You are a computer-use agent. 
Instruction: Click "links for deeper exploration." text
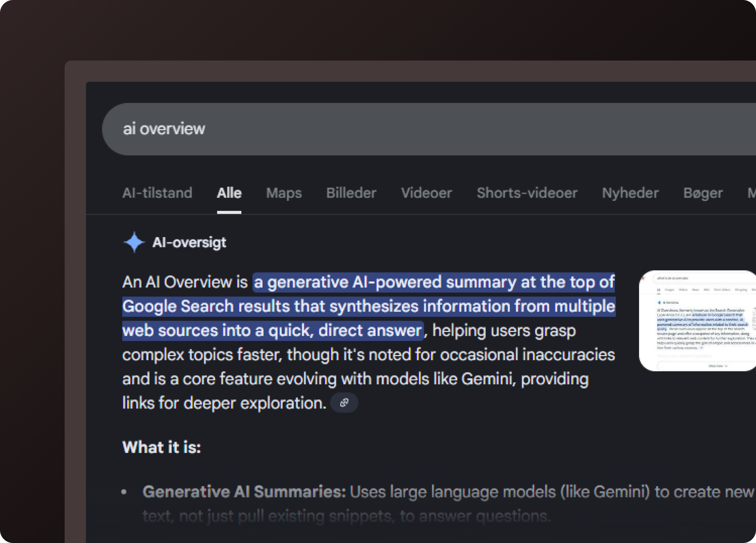point(224,404)
